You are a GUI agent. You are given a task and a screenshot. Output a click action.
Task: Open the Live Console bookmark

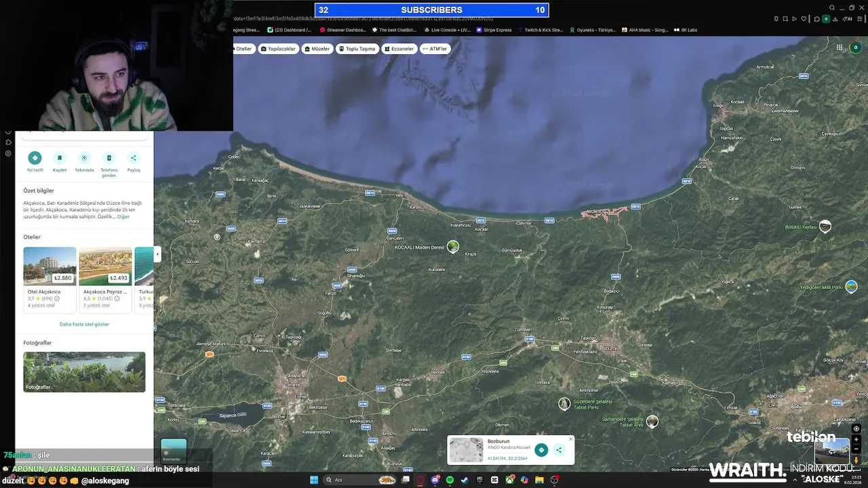[x=448, y=30]
